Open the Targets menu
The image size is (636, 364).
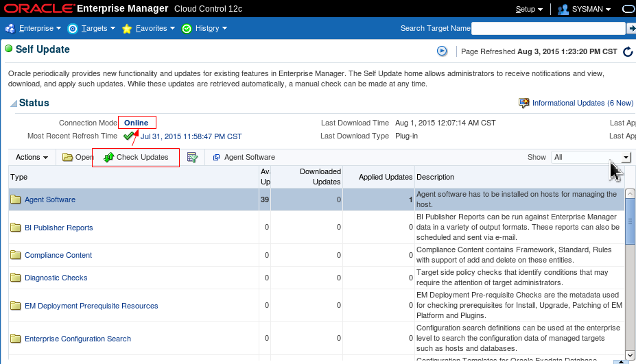point(98,28)
